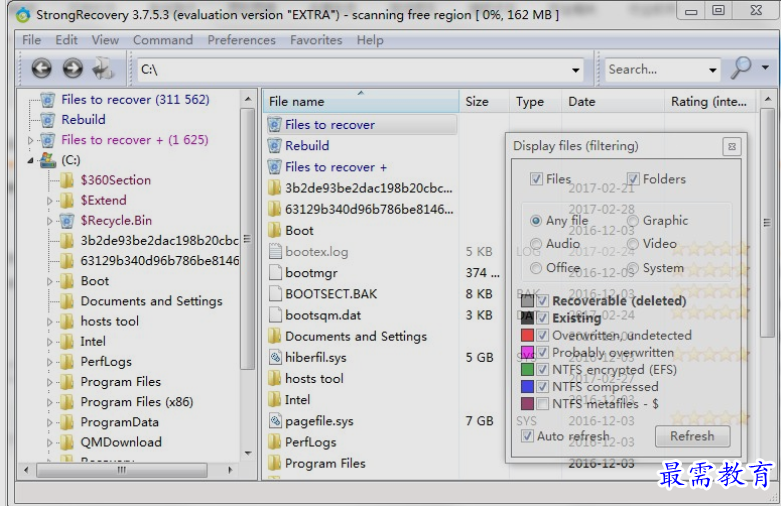Open the View menu
The height and width of the screenshot is (506, 781).
coord(105,40)
